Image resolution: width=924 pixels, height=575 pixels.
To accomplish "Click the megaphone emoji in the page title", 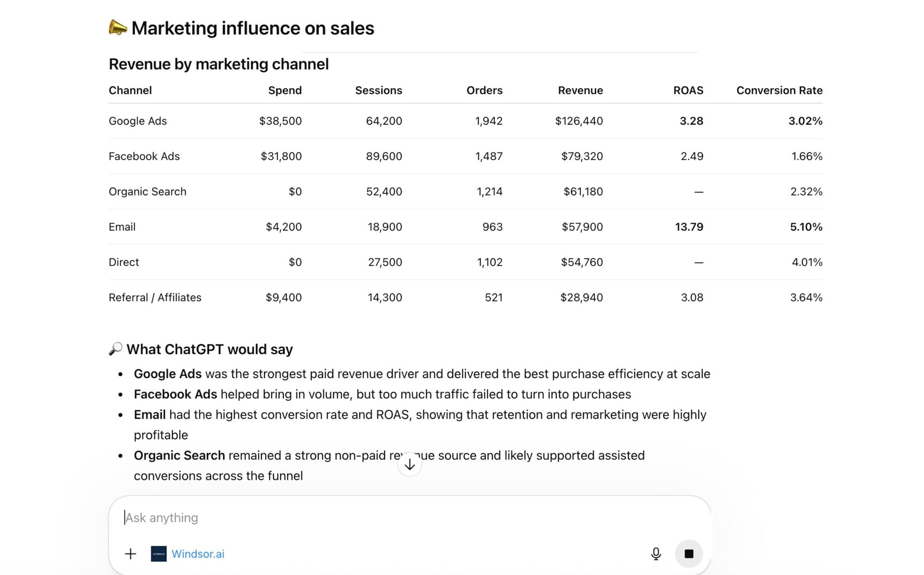I will tap(117, 28).
